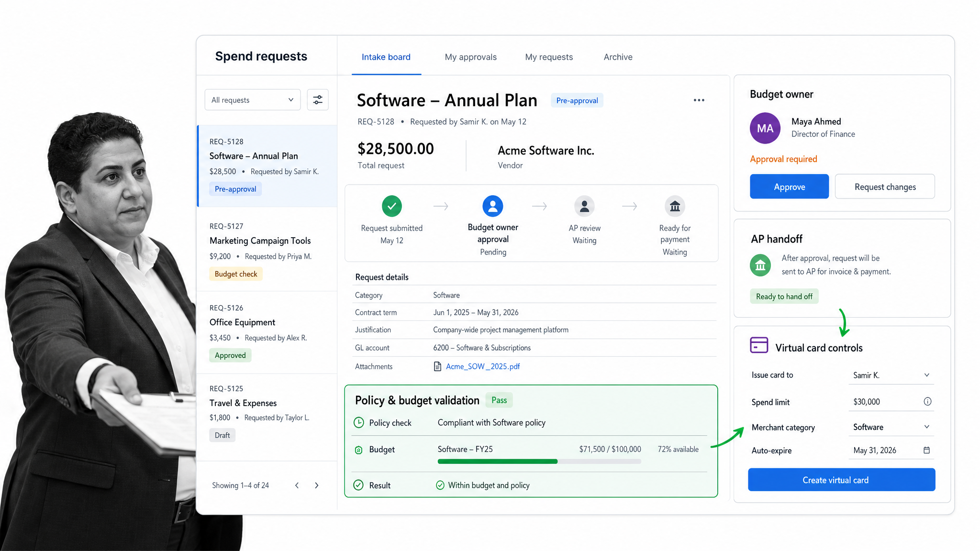
Task: Open the Acme_SOW_2025.pdf attachment link
Action: tap(483, 366)
